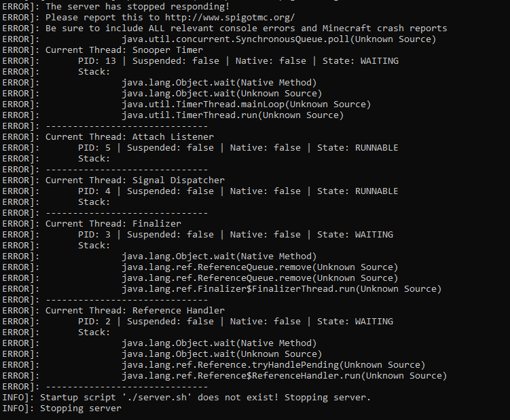This screenshot has height=420, width=510.
Task: Click the 'PID: 3' thread info line
Action: pos(235,234)
